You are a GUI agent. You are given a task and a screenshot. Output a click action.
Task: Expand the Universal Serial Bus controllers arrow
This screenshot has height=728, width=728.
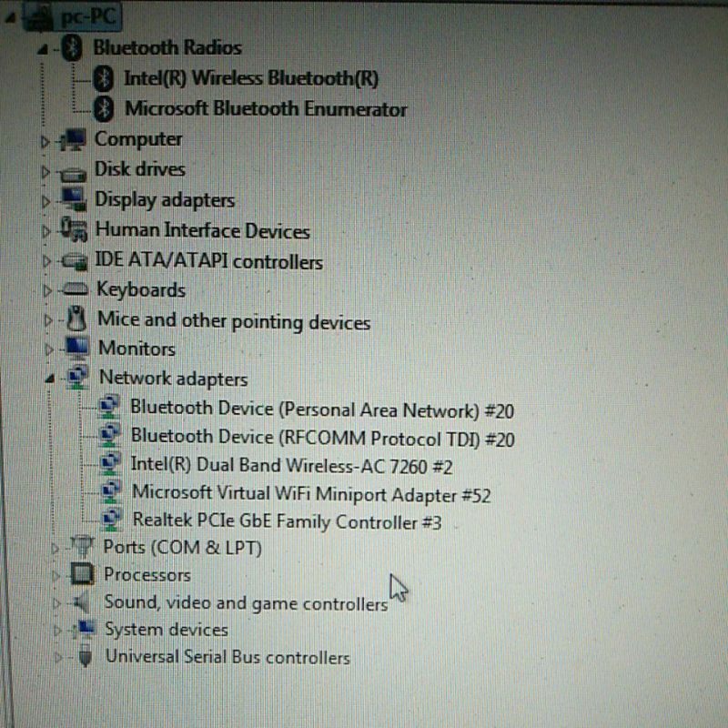[58, 657]
